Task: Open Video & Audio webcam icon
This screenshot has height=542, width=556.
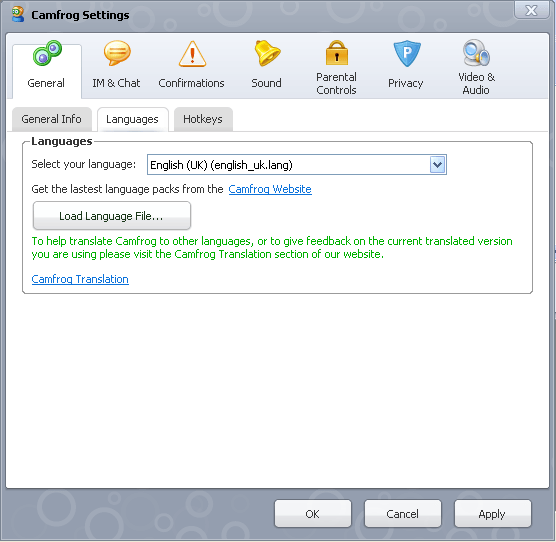Action: (476, 52)
